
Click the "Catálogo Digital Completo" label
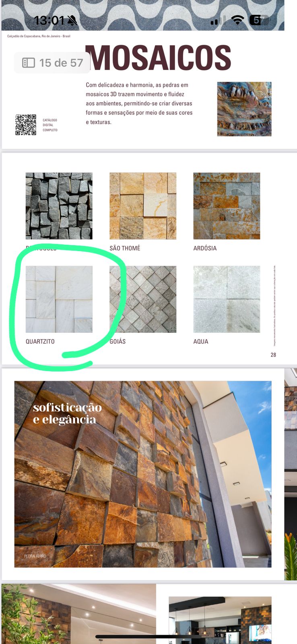[50, 125]
